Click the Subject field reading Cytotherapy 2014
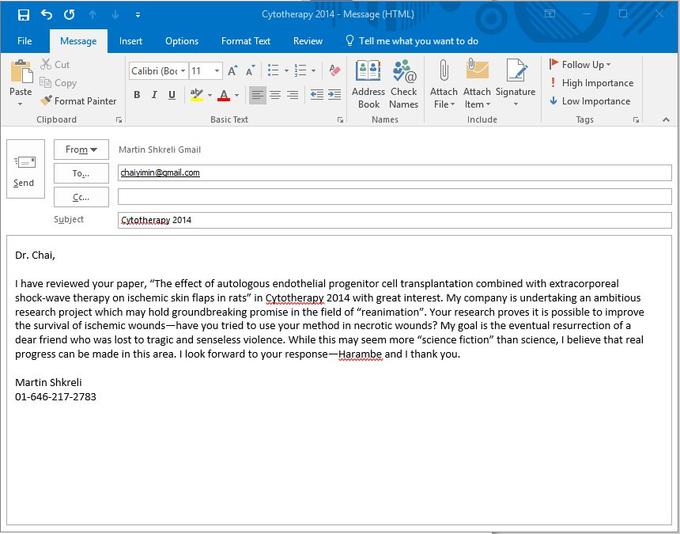 point(395,220)
